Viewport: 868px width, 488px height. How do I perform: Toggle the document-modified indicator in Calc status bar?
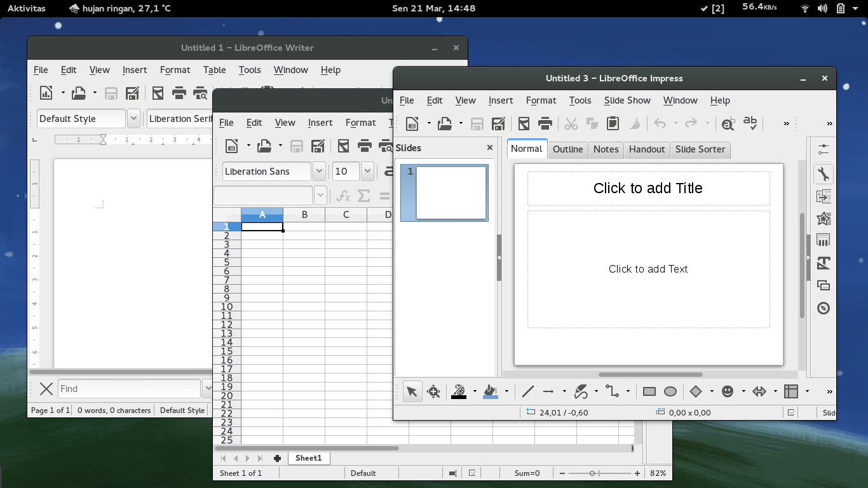(x=472, y=473)
